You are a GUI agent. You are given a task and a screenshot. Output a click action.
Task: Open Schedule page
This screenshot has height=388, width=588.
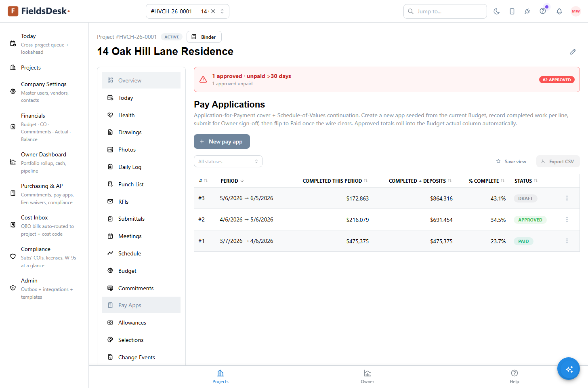point(141,253)
